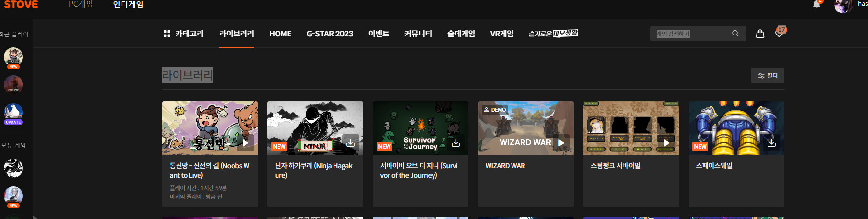
Task: Open the 슬기로운 데모생활 banner link
Action: click(x=553, y=34)
